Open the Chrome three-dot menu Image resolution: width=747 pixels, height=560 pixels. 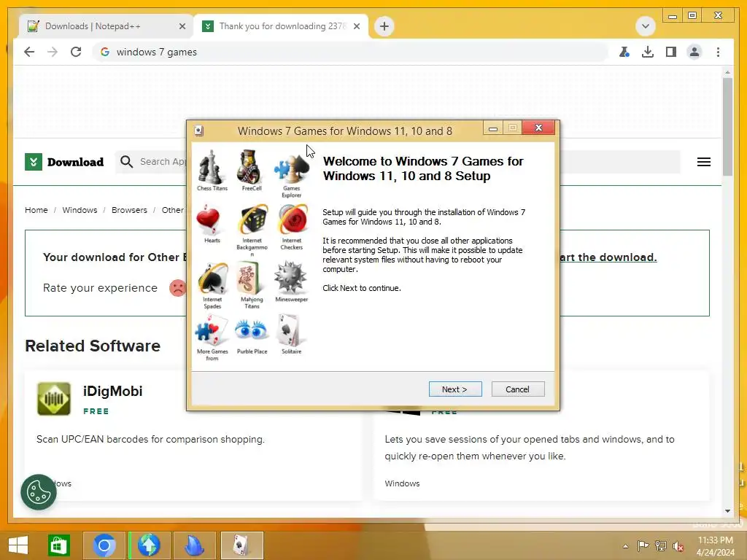point(718,52)
